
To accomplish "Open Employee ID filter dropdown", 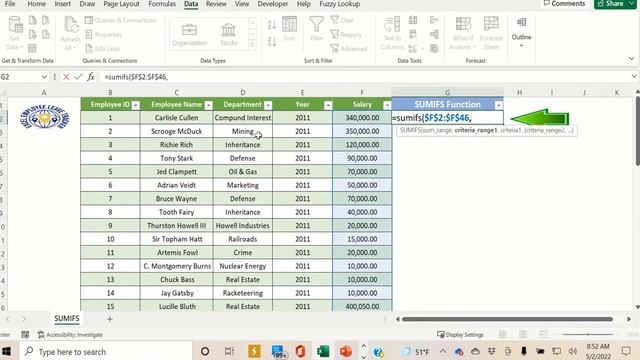I will click(136, 105).
